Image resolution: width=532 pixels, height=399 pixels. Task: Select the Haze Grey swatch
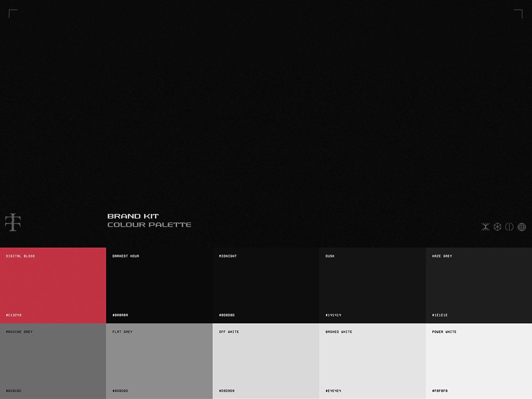479,284
